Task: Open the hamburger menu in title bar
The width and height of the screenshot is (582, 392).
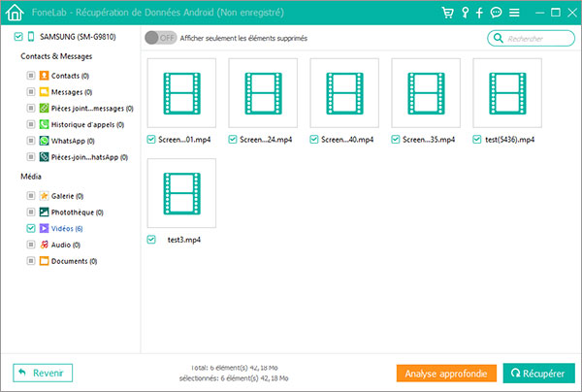Action: [x=513, y=14]
